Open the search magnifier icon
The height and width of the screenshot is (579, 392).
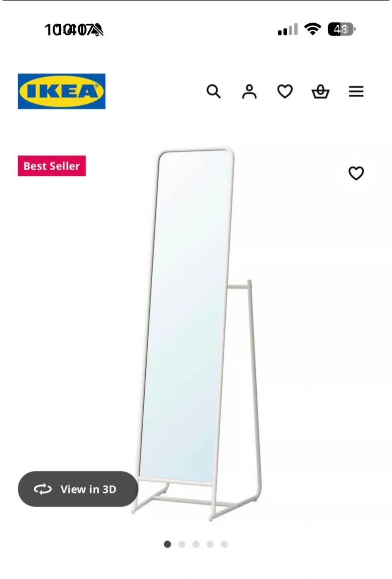point(214,91)
